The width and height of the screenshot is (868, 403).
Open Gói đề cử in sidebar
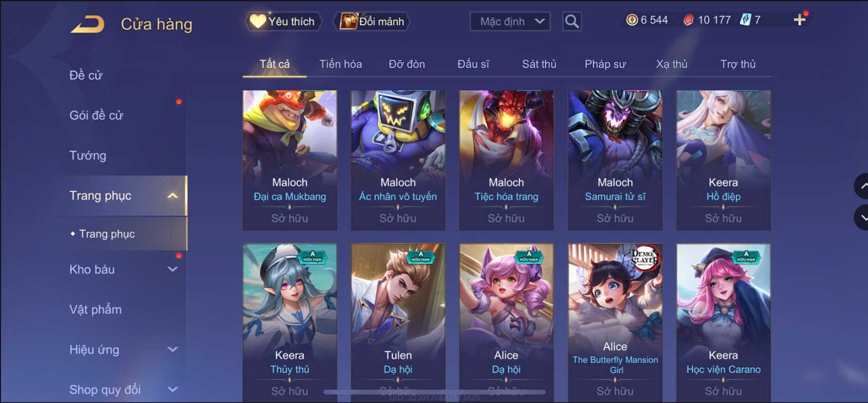tap(96, 115)
